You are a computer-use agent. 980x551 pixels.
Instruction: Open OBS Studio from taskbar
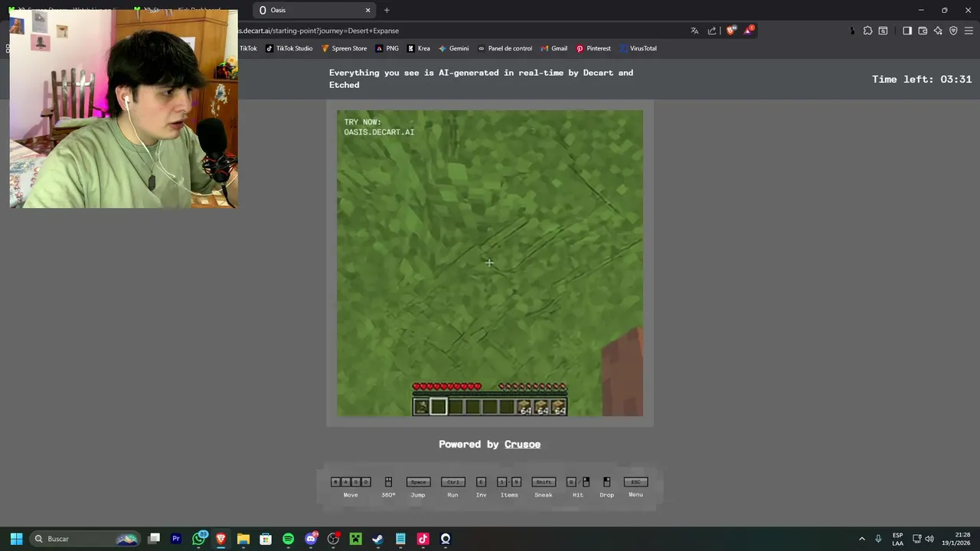(x=333, y=539)
